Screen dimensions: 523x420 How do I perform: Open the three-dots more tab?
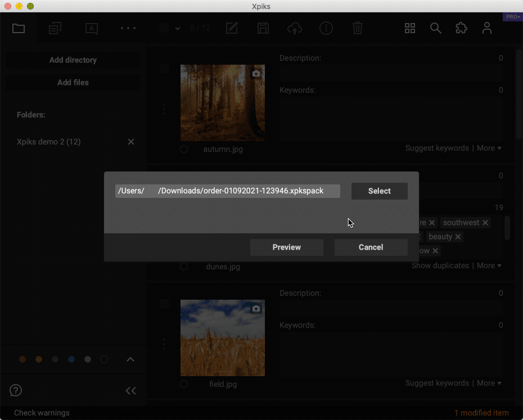click(x=128, y=28)
